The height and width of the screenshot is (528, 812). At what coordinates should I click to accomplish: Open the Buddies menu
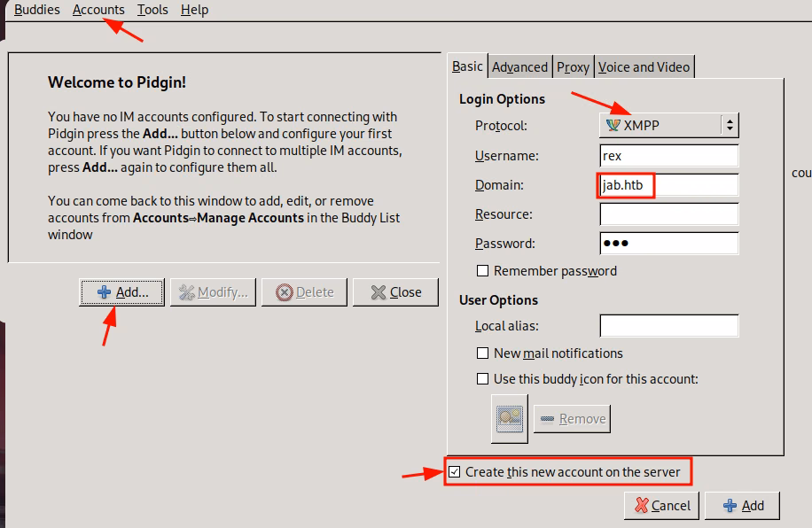tap(36, 10)
